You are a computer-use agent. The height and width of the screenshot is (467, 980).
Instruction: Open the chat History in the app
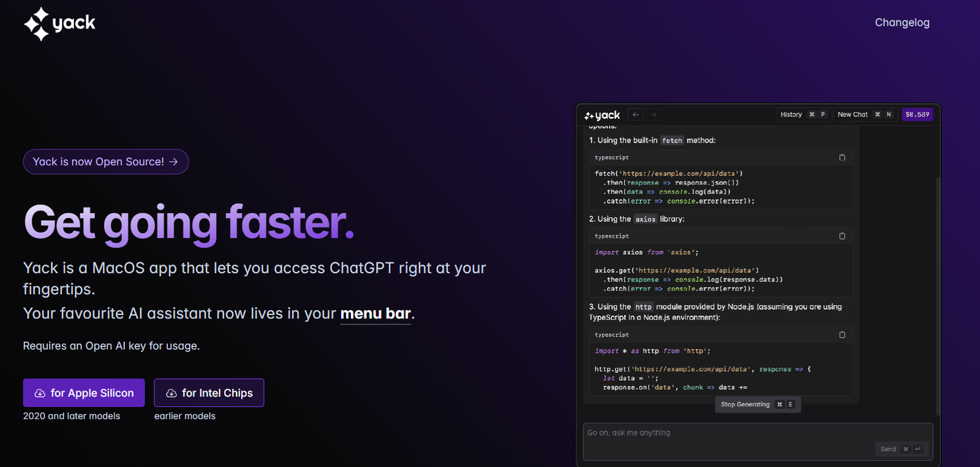[804, 114]
